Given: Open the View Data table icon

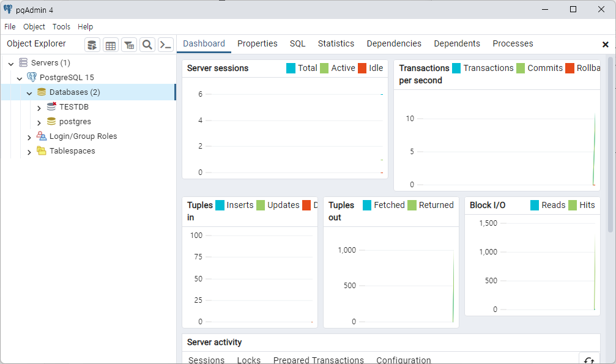Looking at the screenshot, I should point(111,45).
